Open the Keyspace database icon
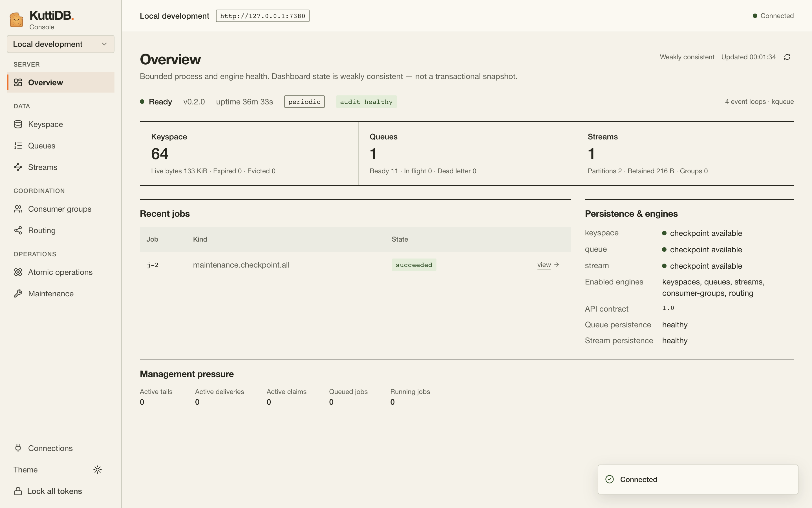The width and height of the screenshot is (812, 508). click(x=18, y=124)
